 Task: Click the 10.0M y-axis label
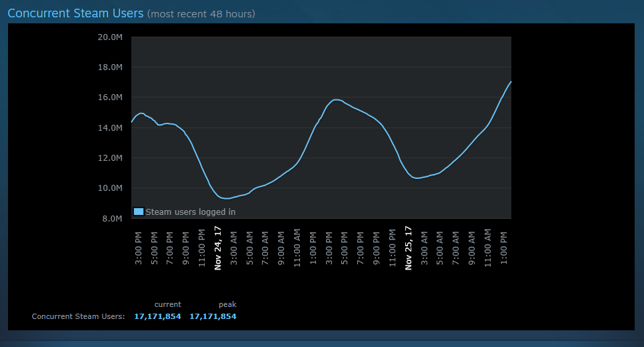[110, 188]
